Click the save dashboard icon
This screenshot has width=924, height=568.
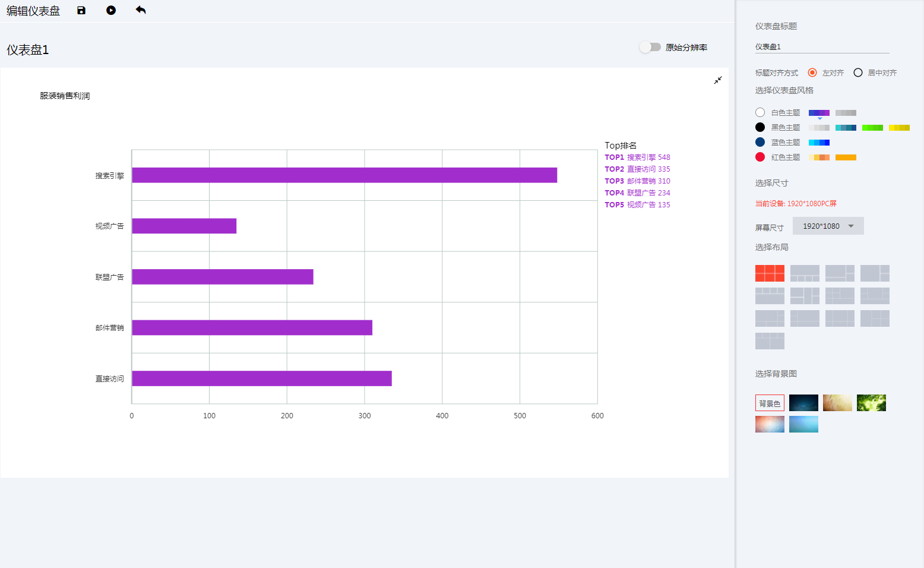click(x=81, y=11)
